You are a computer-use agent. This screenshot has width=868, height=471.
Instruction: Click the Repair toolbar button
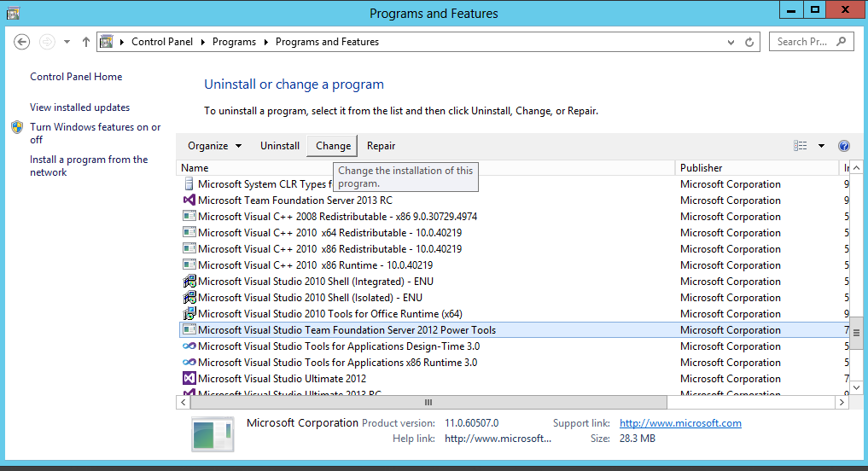coord(381,146)
